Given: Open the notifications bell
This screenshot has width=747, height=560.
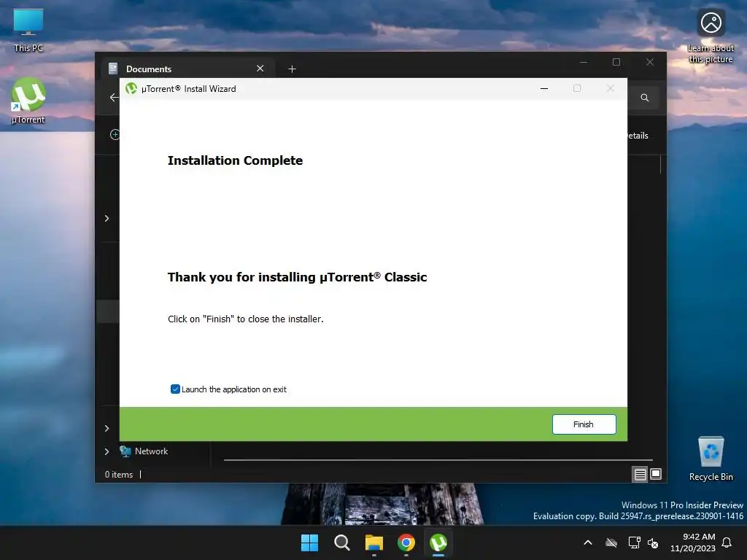Looking at the screenshot, I should (727, 542).
